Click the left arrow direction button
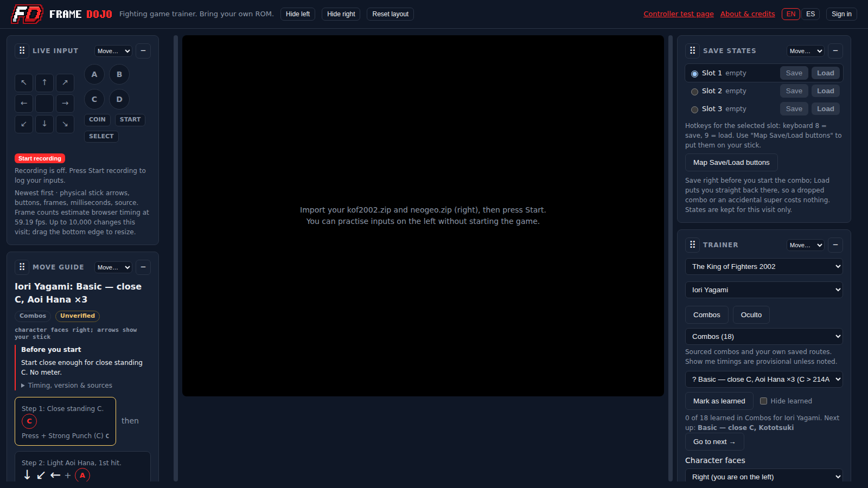The height and width of the screenshot is (488, 868). click(24, 103)
